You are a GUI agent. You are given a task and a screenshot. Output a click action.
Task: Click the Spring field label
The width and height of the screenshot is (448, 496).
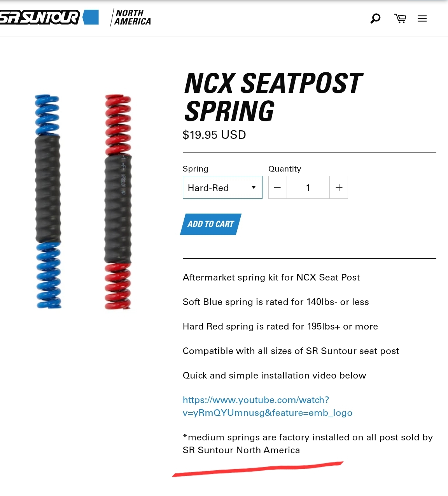click(196, 169)
